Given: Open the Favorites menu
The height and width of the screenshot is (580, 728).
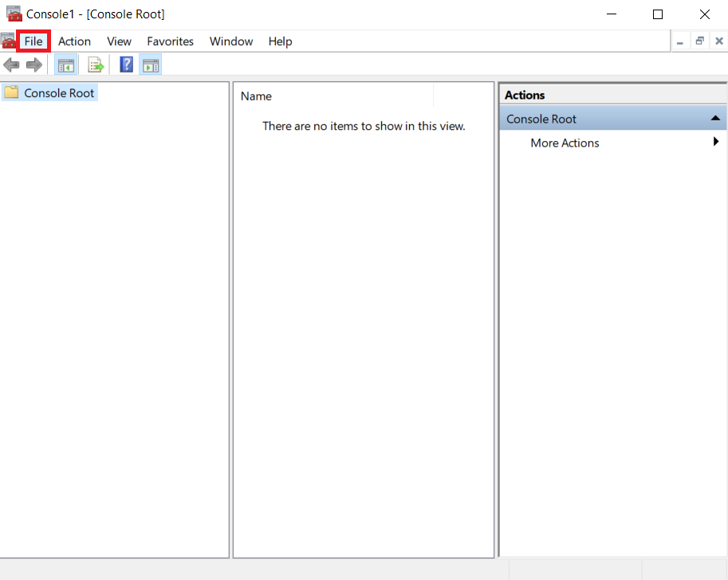Looking at the screenshot, I should tap(170, 41).
